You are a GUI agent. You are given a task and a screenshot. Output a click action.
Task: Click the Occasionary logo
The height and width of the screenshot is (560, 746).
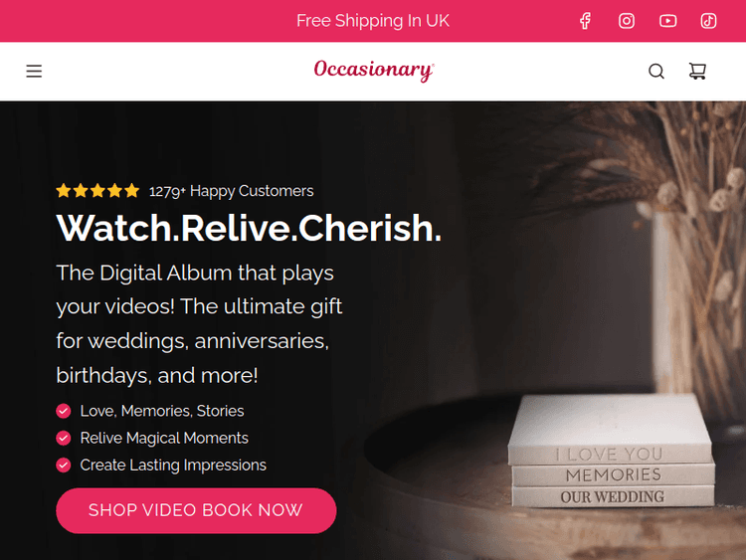click(x=373, y=71)
